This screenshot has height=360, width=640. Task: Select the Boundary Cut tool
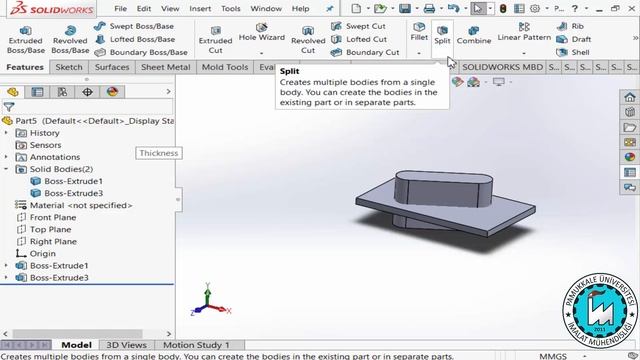tap(365, 52)
